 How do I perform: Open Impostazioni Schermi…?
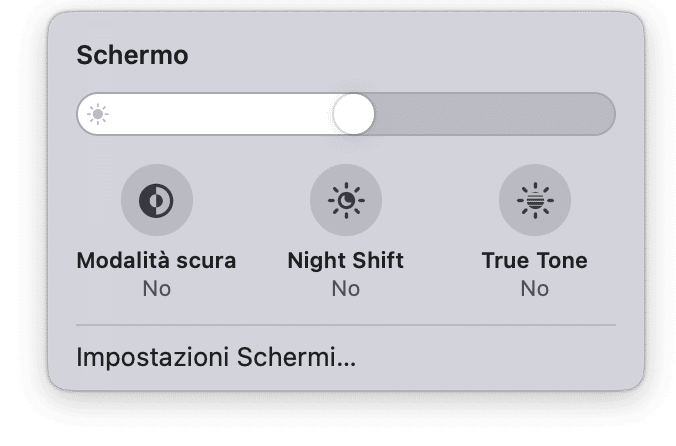click(x=217, y=357)
